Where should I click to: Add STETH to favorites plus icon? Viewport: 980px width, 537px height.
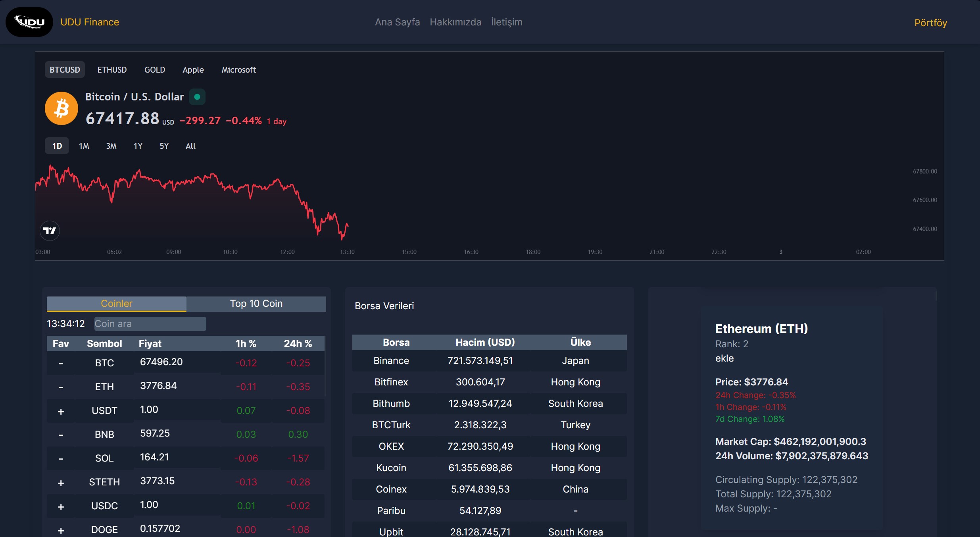[x=61, y=483]
